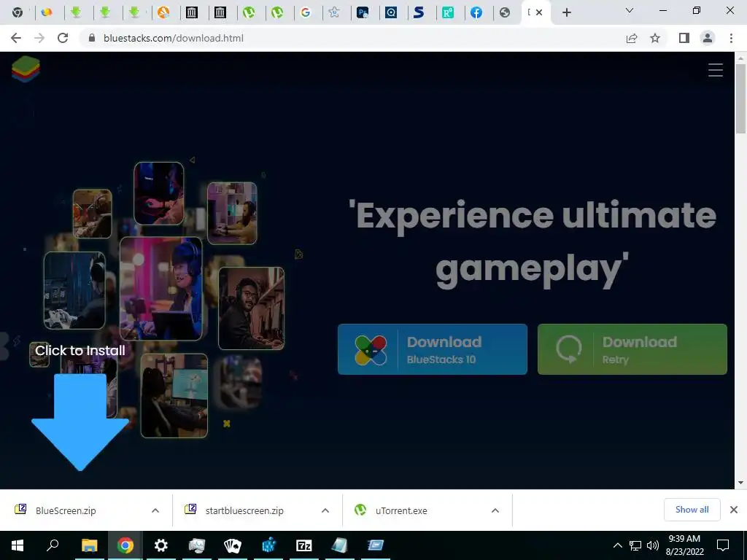Expand options for startbluescreen.zip download
The width and height of the screenshot is (747, 560).
click(x=325, y=510)
